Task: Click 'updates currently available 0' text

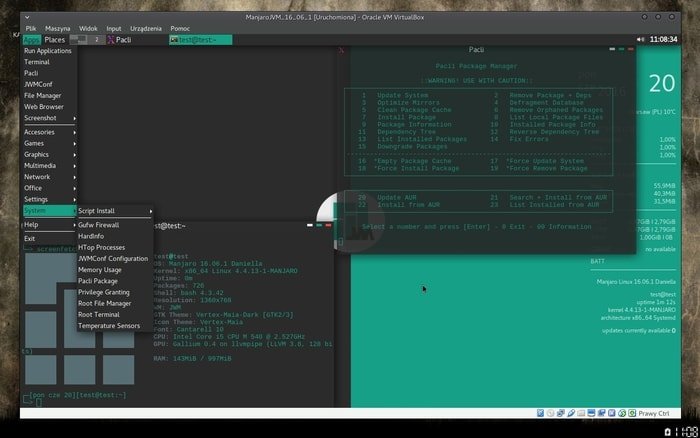Action: coord(639,331)
